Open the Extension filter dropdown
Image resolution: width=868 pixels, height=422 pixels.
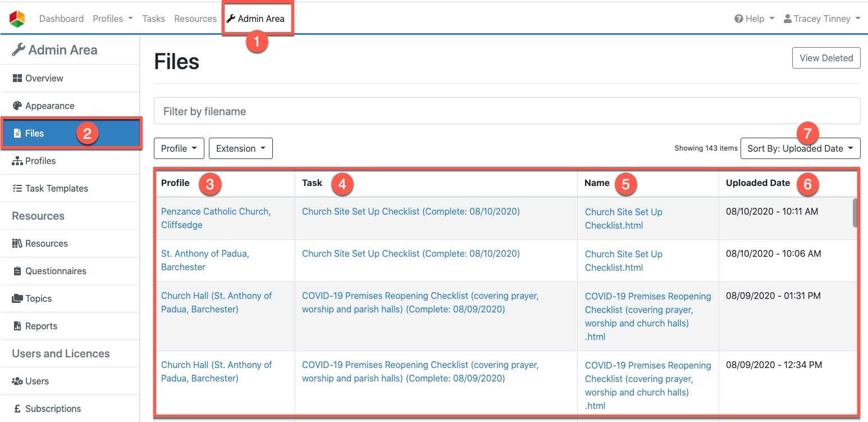pos(240,148)
